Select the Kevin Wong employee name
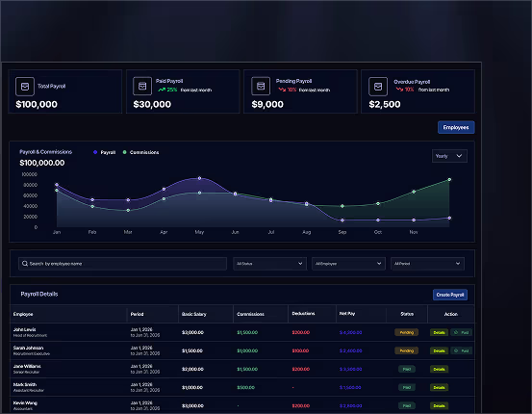The height and width of the screenshot is (414, 532). pyautogui.click(x=25, y=402)
